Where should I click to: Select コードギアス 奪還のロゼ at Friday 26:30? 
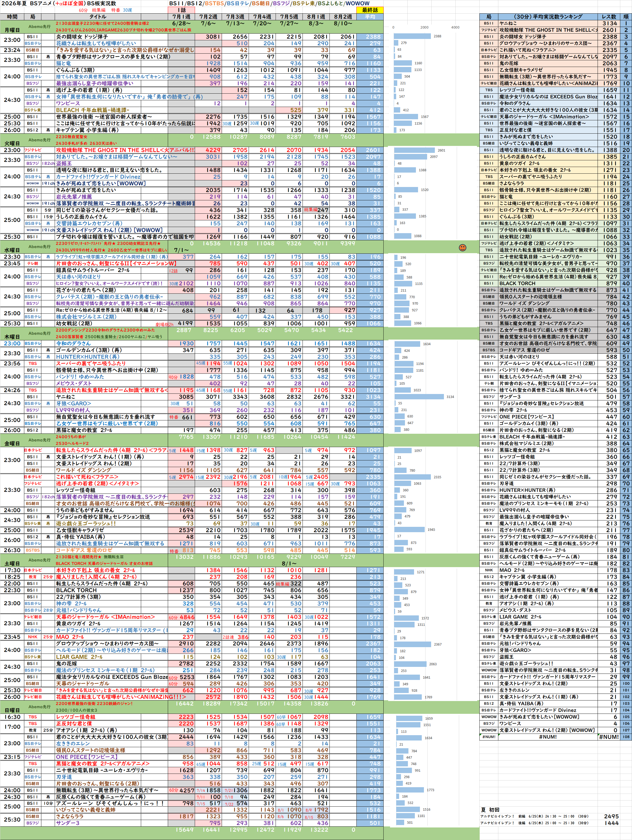pos(84,550)
